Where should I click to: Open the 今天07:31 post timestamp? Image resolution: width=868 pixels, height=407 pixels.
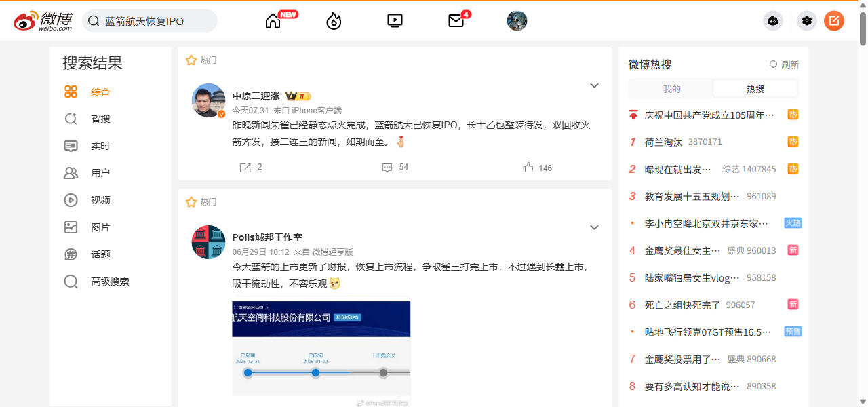coord(250,110)
